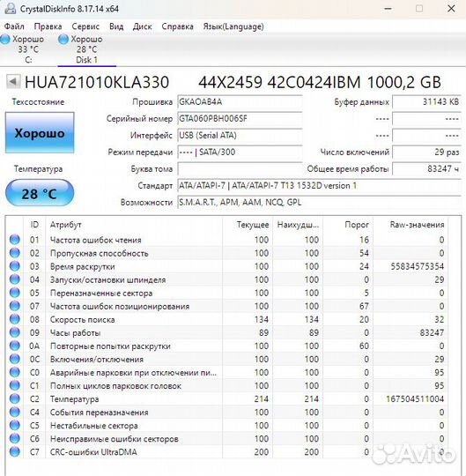Image resolution: width=466 pixels, height=476 pixels.
Task: Click status orb for Повторные попытки раскрутки
Action: click(x=15, y=346)
